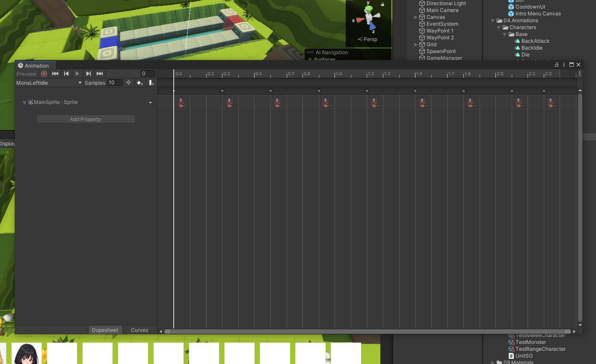Open the Animation window three-dot menu

point(564,65)
